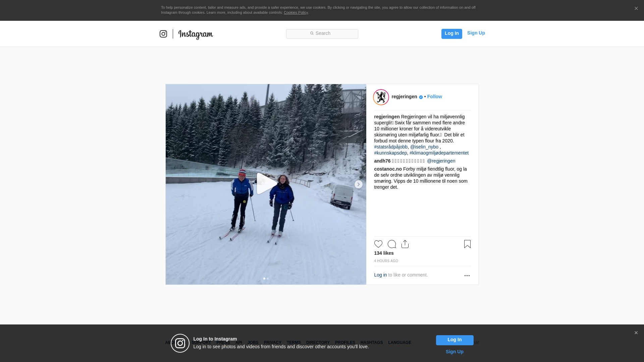The image size is (644, 362).
Task: Dismiss the cookie notice banner
Action: tap(636, 8)
